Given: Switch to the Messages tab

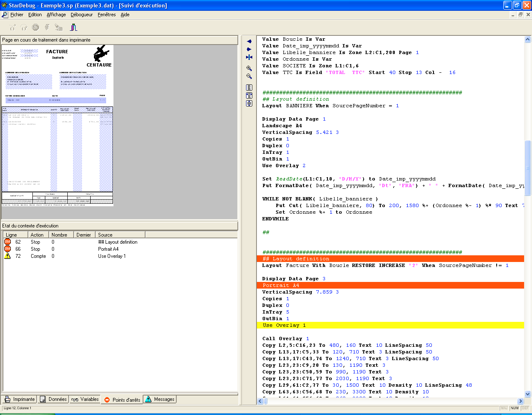Looking at the screenshot, I should (x=160, y=399).
